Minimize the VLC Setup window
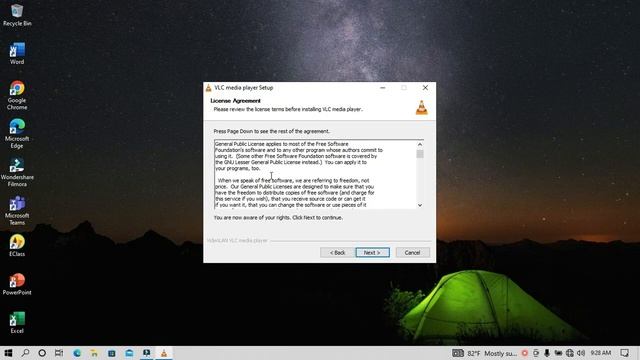The width and height of the screenshot is (640, 360). [382, 88]
